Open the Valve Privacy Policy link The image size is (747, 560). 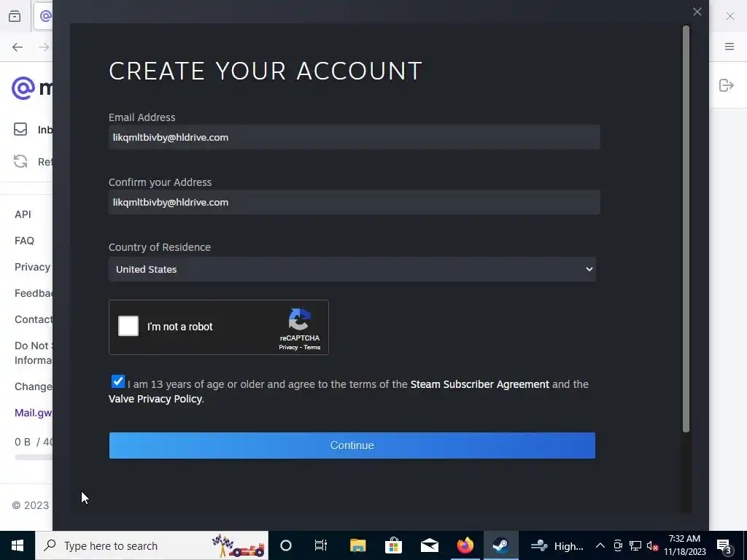[x=155, y=399]
